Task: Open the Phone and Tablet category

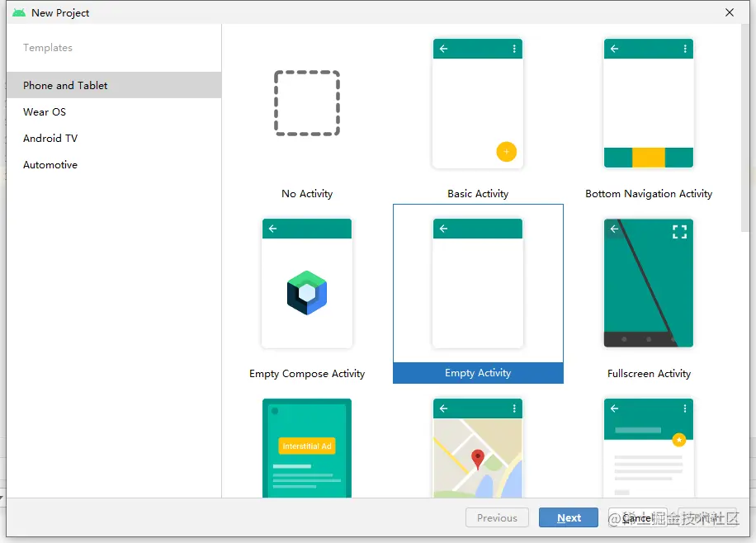Action: pyautogui.click(x=114, y=85)
